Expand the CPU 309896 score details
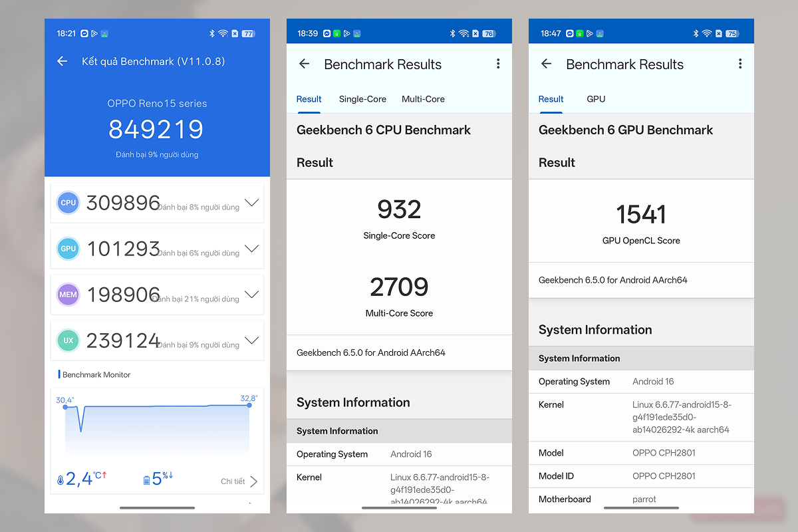 tap(251, 202)
